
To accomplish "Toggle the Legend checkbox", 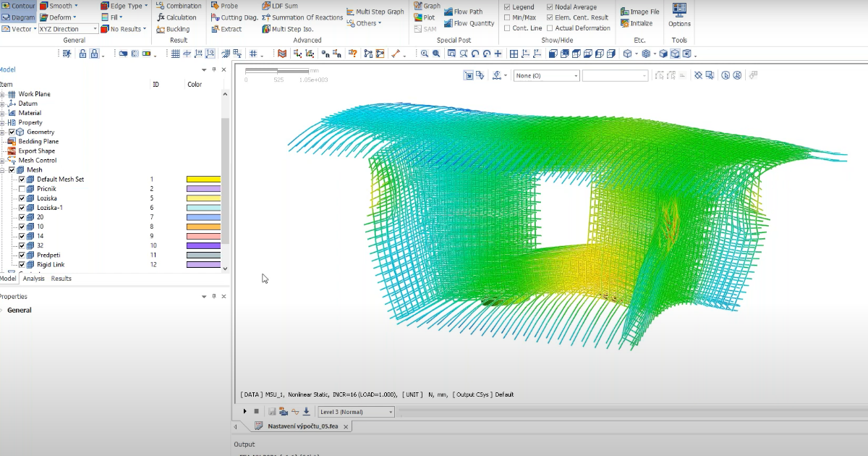I will pyautogui.click(x=507, y=7).
